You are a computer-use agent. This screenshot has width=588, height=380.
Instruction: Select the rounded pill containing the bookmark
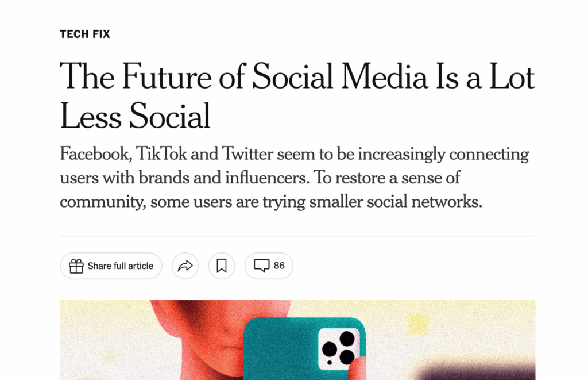[x=221, y=266]
